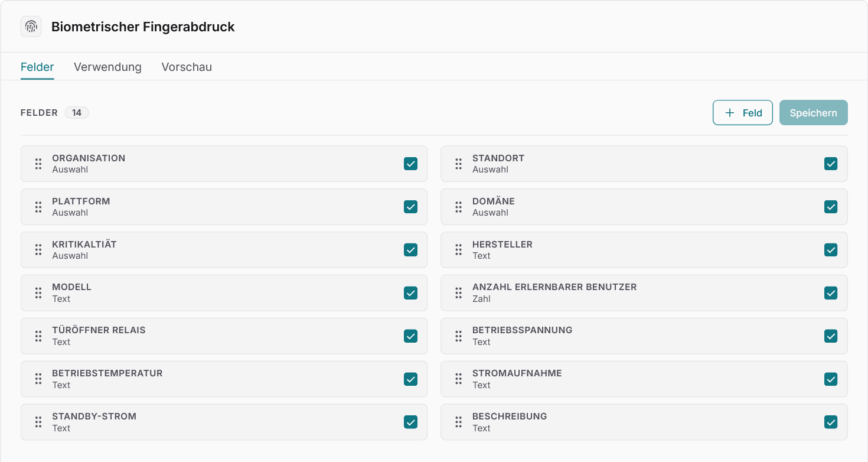Show the Vorschau tab

click(187, 67)
